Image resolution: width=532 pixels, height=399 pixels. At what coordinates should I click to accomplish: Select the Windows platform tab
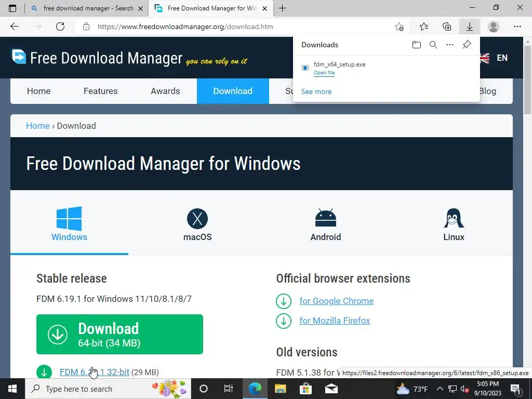pos(69,224)
